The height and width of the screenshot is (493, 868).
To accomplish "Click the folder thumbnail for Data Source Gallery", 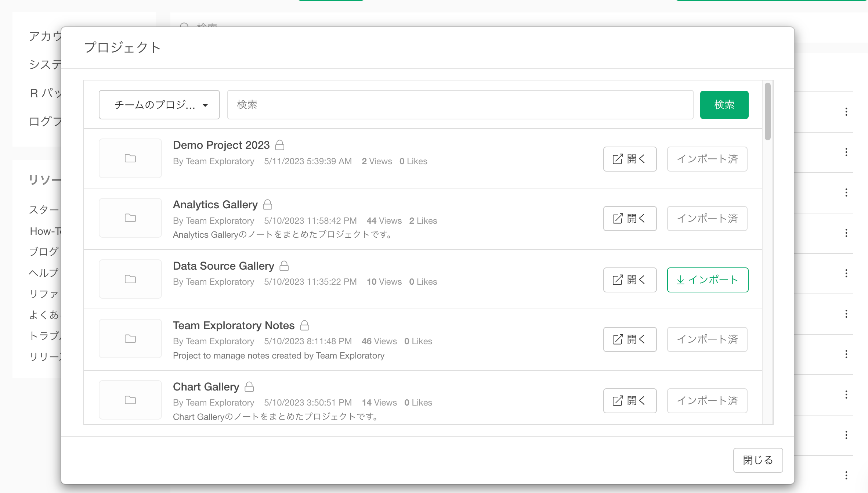I will pos(130,279).
